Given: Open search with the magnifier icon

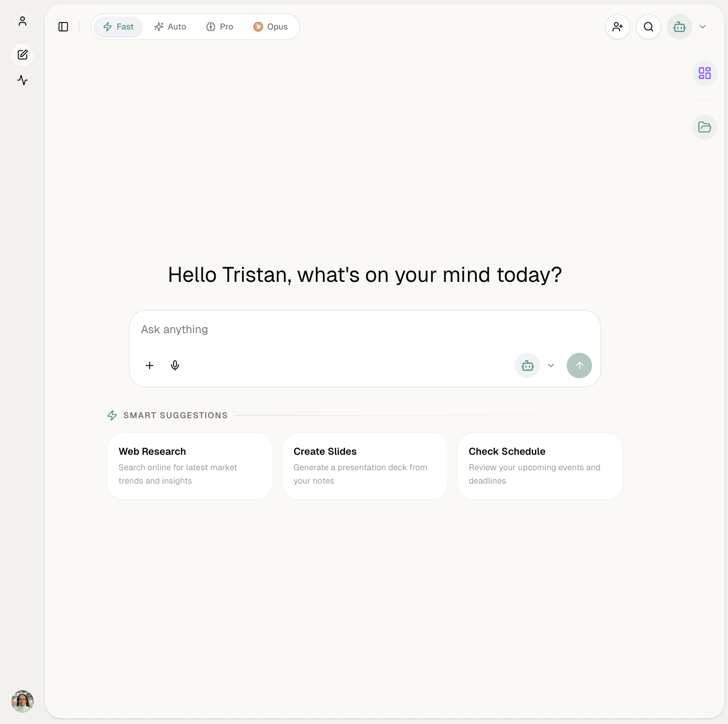Looking at the screenshot, I should [648, 27].
